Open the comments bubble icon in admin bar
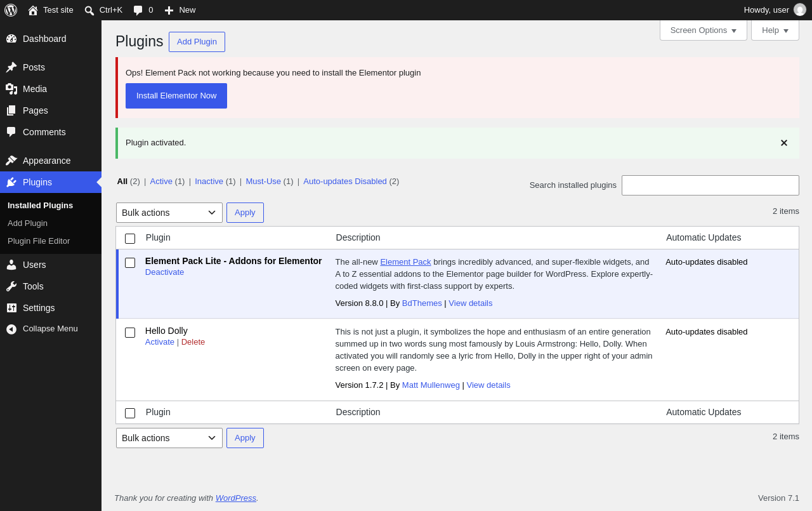The height and width of the screenshot is (511, 812). point(138,10)
